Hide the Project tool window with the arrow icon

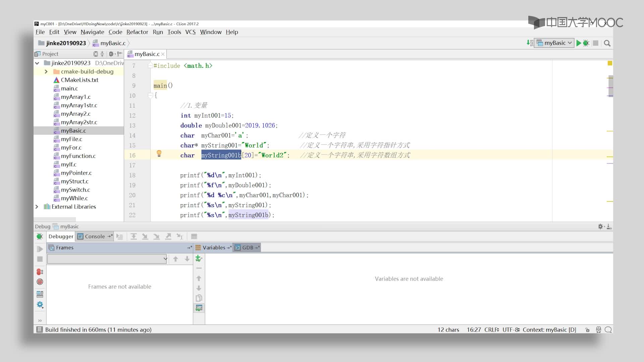click(120, 54)
